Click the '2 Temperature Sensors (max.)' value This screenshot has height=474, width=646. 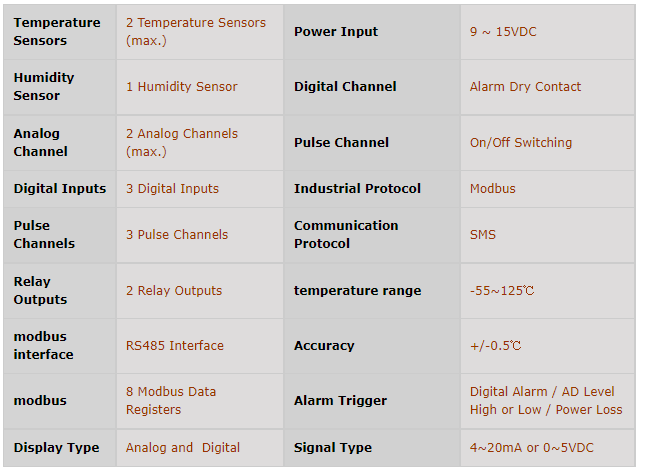click(196, 31)
